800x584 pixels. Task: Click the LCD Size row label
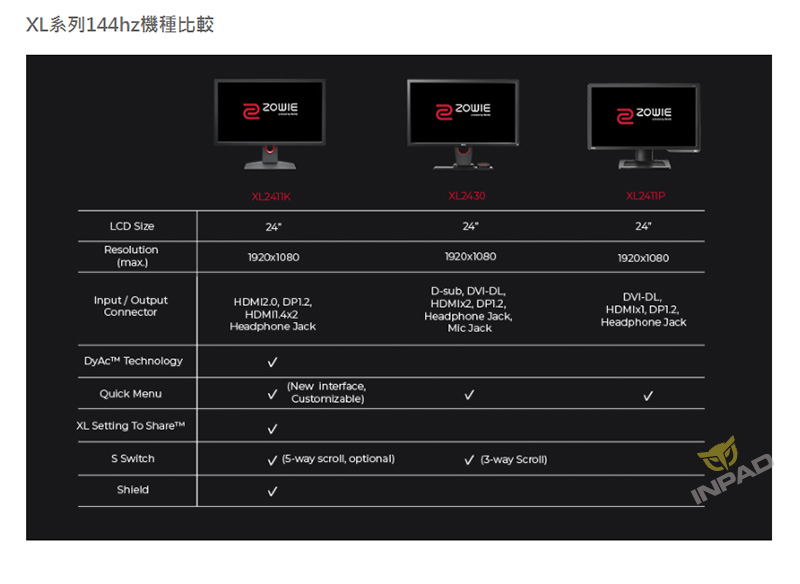(132, 226)
